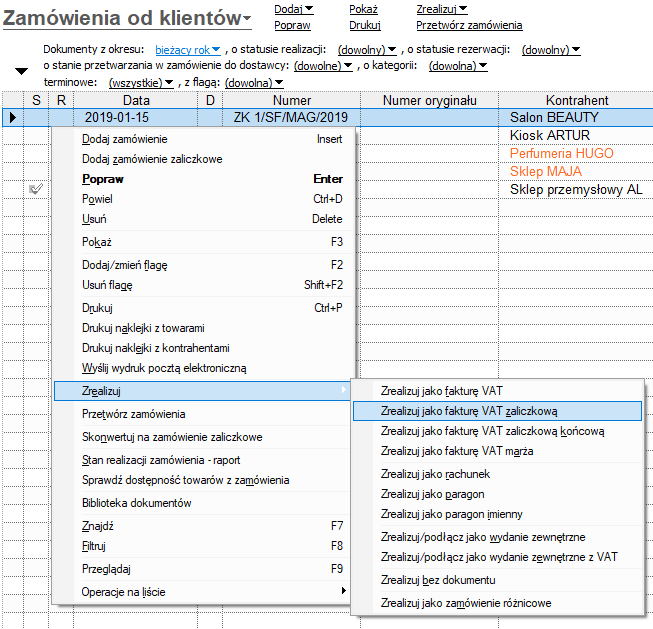Click the Przetwórz zamówienia link at the top
The height and width of the screenshot is (629, 653).
pyautogui.click(x=469, y=25)
